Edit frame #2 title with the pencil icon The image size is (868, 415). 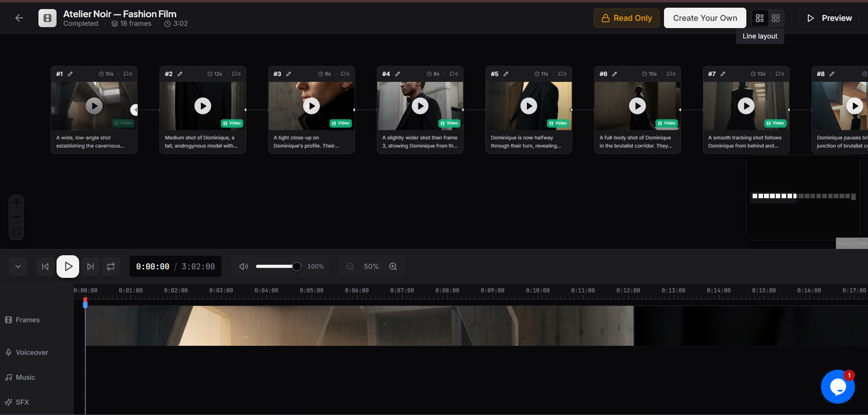[180, 73]
